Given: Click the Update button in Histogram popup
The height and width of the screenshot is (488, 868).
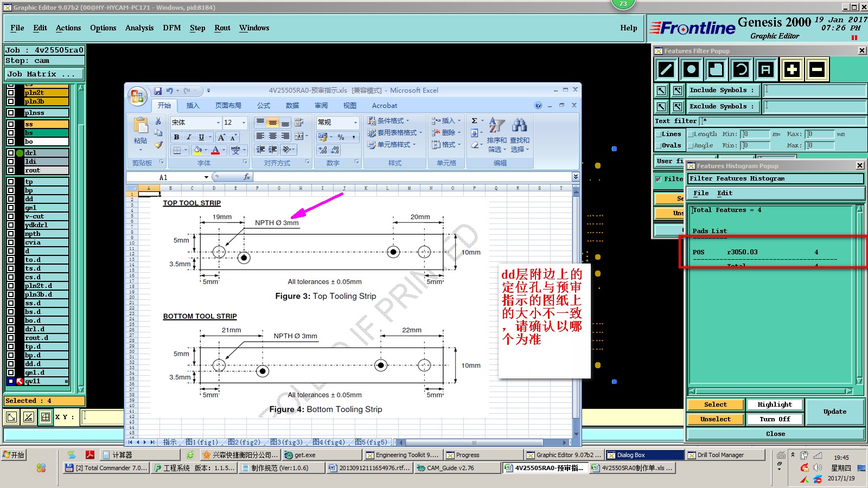Looking at the screenshot, I should click(x=834, y=412).
